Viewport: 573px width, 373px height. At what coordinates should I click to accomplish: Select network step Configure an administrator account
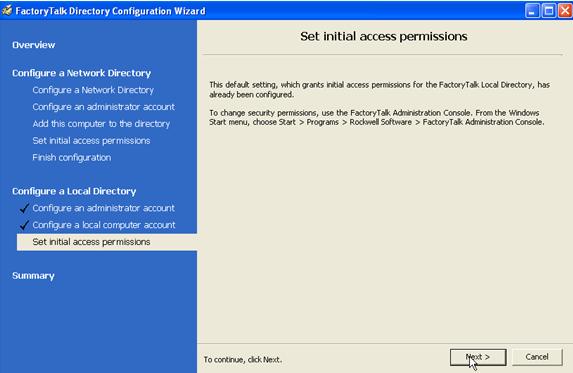(x=103, y=107)
